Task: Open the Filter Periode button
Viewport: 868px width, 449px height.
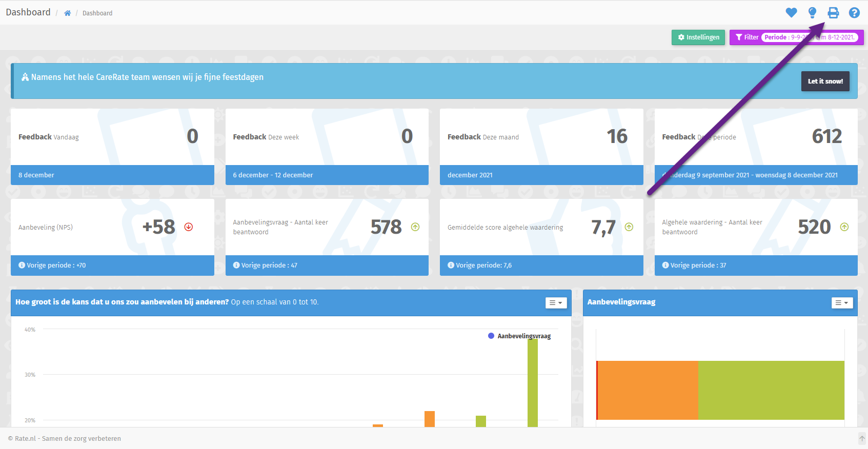Action: [x=796, y=37]
